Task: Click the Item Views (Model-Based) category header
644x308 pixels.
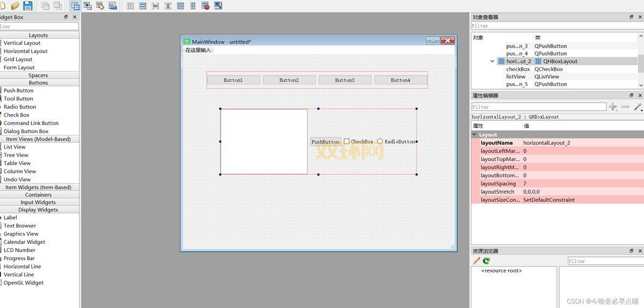Action: (38, 139)
